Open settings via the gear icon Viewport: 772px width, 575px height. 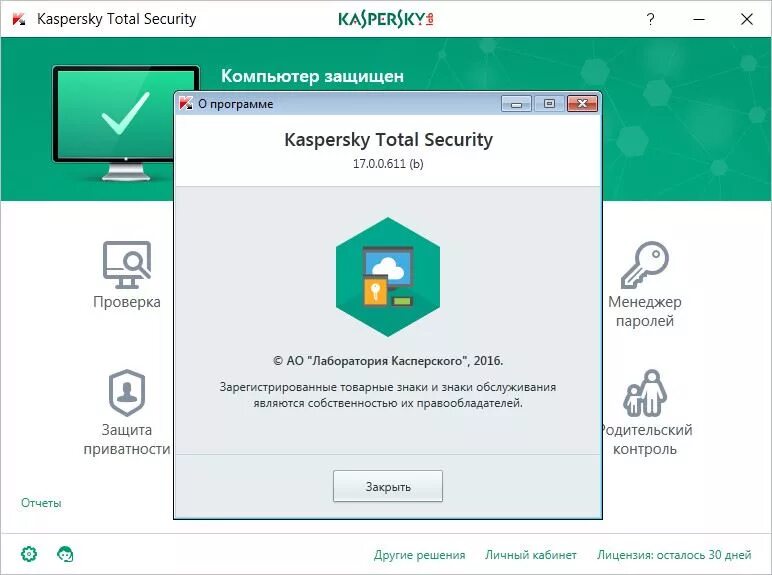click(29, 554)
